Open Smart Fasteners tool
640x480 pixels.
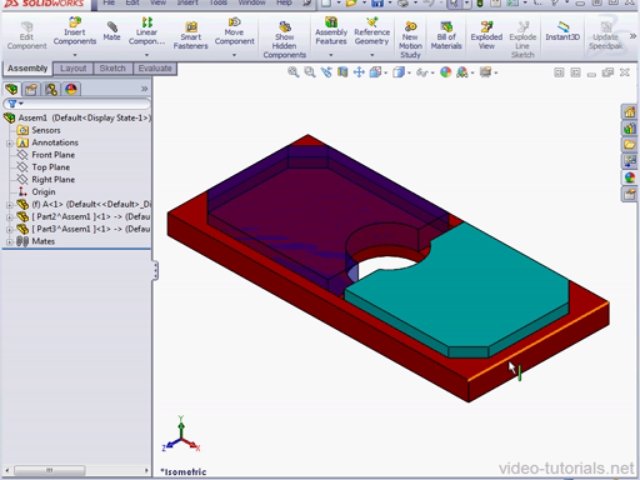pos(191,36)
